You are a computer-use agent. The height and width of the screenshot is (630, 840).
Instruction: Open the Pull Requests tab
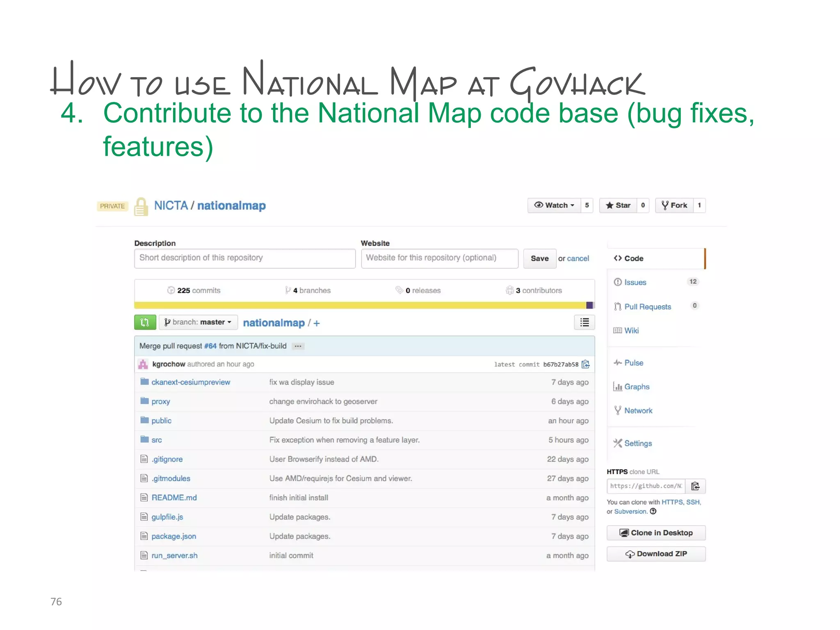(x=647, y=307)
